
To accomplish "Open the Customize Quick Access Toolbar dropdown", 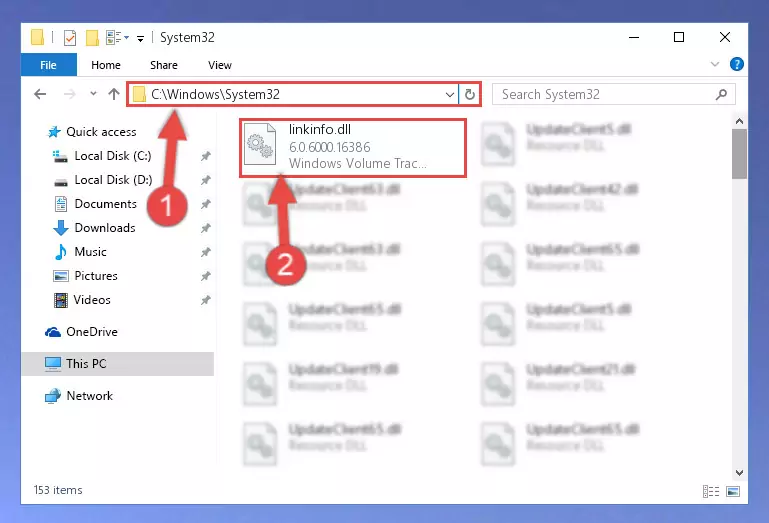I will (x=140, y=38).
